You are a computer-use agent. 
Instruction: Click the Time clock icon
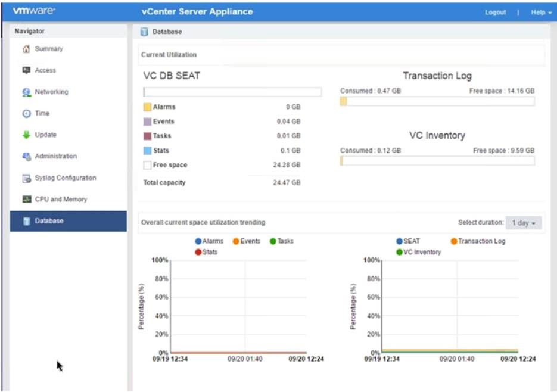[x=26, y=114]
